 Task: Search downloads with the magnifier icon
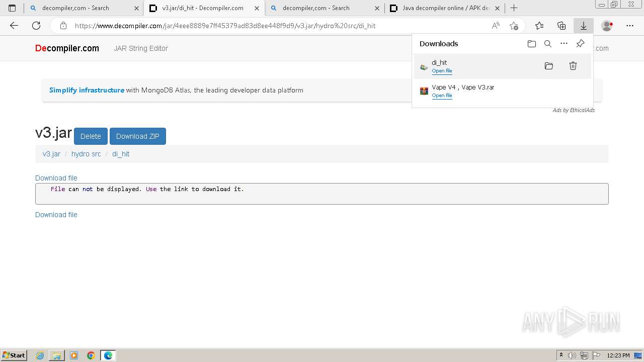pos(548,44)
